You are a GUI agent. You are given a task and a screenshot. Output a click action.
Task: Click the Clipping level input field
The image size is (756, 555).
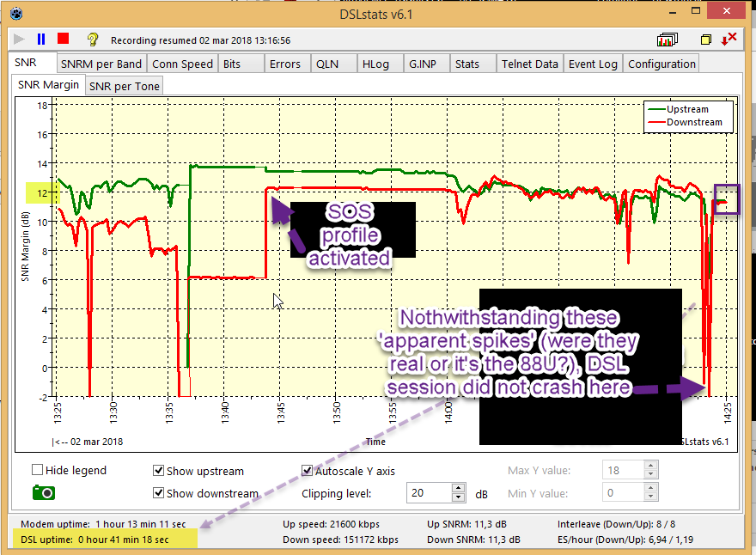pyautogui.click(x=429, y=493)
